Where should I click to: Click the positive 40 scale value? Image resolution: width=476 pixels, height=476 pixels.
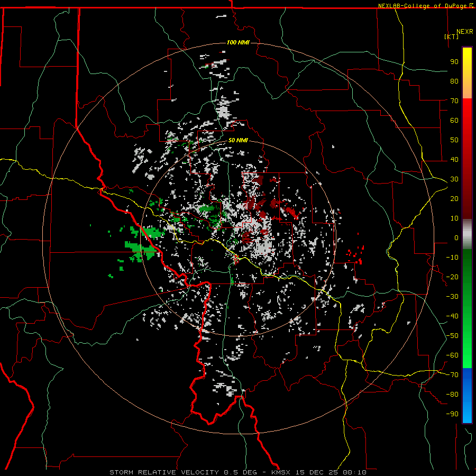click(x=454, y=159)
